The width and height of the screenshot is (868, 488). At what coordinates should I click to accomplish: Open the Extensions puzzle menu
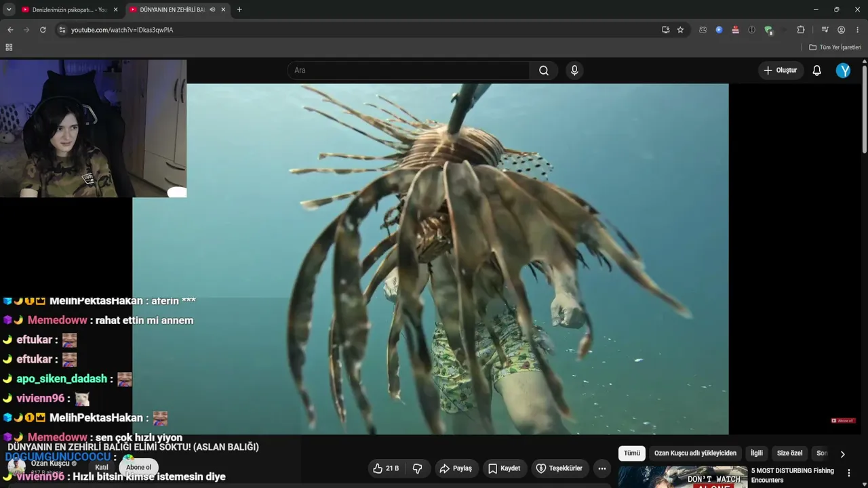[801, 30]
